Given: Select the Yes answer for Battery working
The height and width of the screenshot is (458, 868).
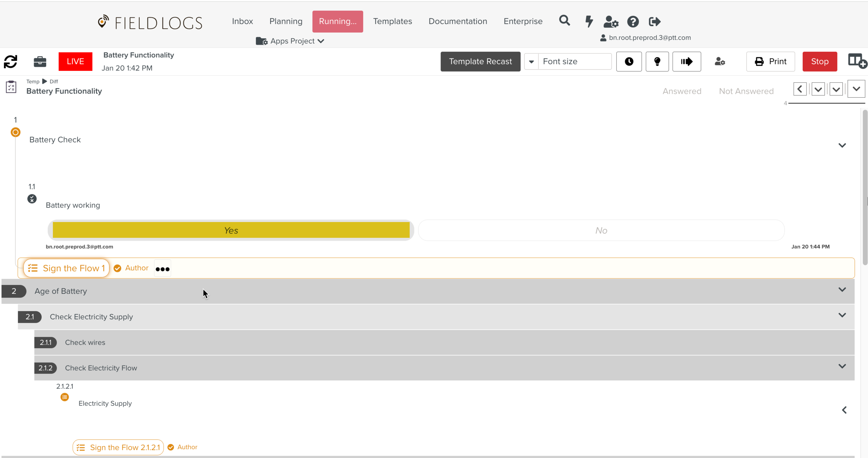Looking at the screenshot, I should pos(231,230).
